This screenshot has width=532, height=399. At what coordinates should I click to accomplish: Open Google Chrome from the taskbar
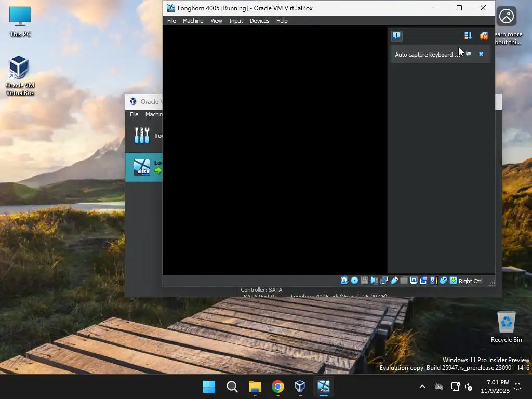click(x=277, y=387)
